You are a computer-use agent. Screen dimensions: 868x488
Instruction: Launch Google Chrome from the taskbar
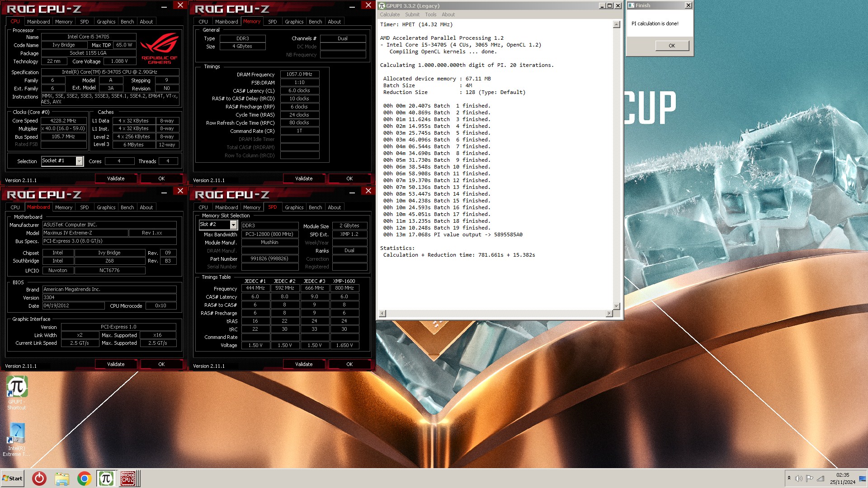point(84,479)
